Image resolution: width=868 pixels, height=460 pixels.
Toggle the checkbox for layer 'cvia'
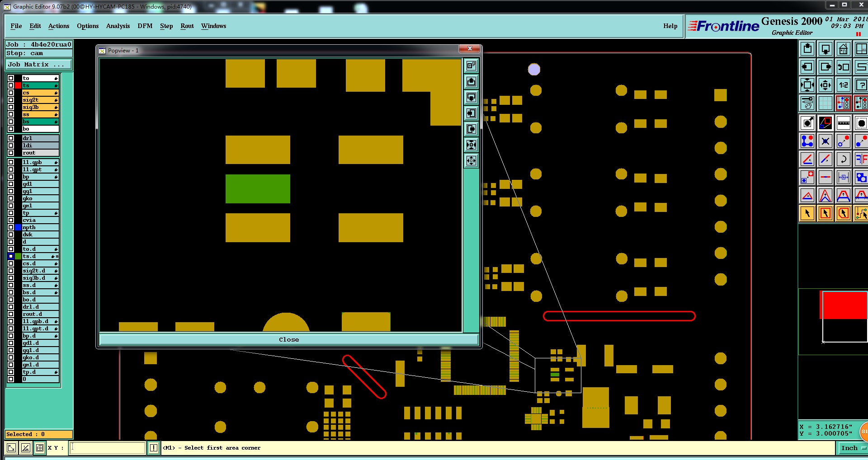[11, 220]
